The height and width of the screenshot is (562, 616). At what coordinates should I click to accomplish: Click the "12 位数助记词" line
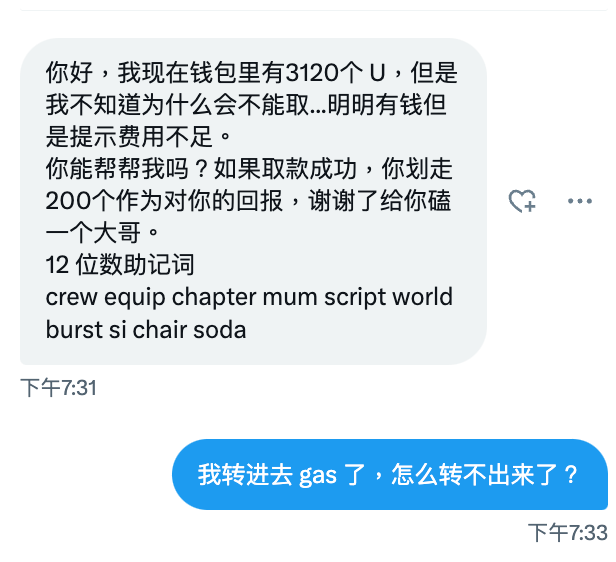coord(120,265)
